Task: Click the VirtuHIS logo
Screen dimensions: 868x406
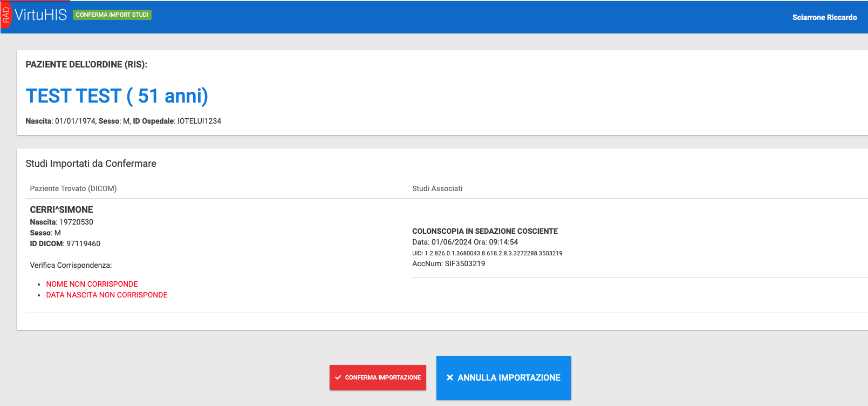Action: click(40, 15)
